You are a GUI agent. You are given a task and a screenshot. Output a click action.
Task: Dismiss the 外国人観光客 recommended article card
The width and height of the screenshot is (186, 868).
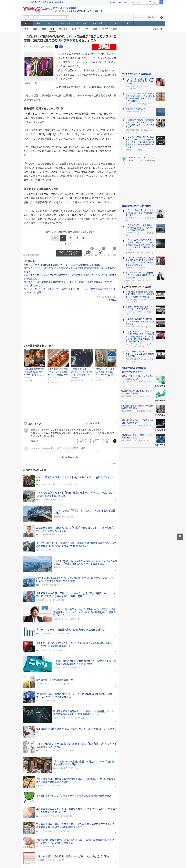click(44, 380)
